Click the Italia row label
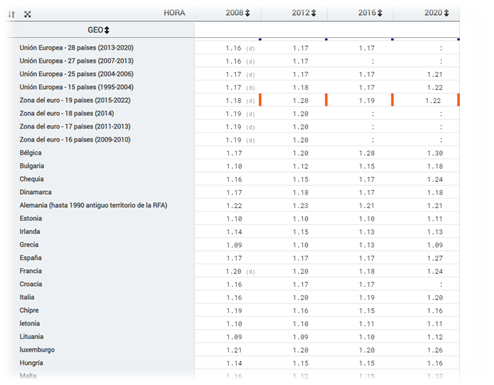Screen dimensions: 494x385 click(x=27, y=297)
